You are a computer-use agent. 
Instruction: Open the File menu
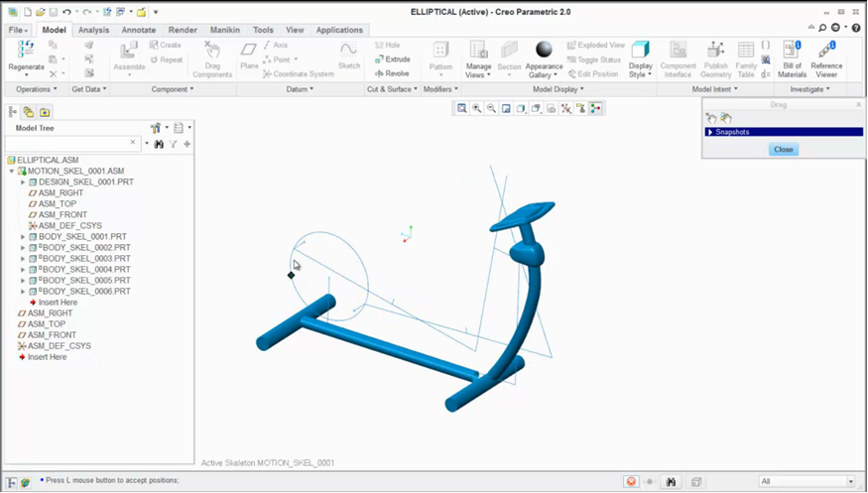click(18, 30)
